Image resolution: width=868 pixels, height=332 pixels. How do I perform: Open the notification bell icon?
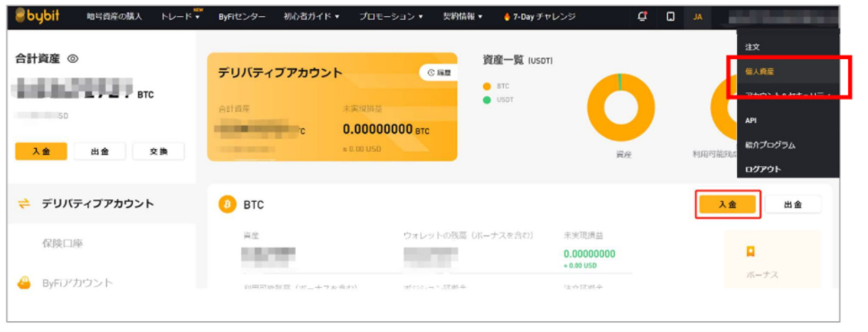642,17
